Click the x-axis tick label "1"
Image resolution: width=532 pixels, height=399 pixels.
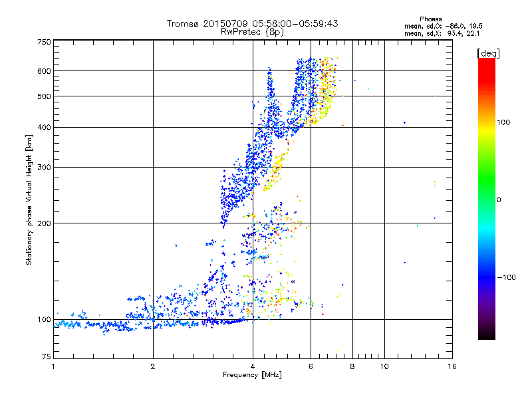(53, 366)
